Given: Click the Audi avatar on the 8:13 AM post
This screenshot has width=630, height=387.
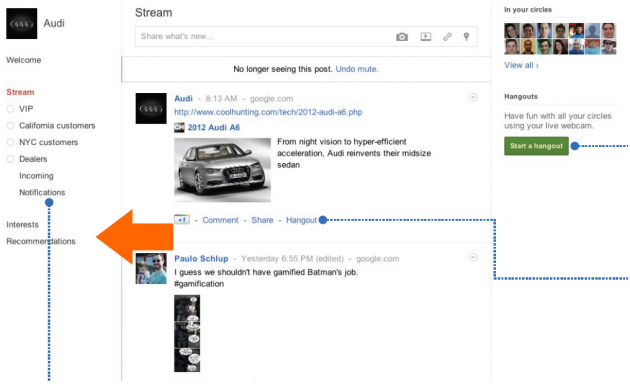Looking at the screenshot, I should tap(151, 109).
